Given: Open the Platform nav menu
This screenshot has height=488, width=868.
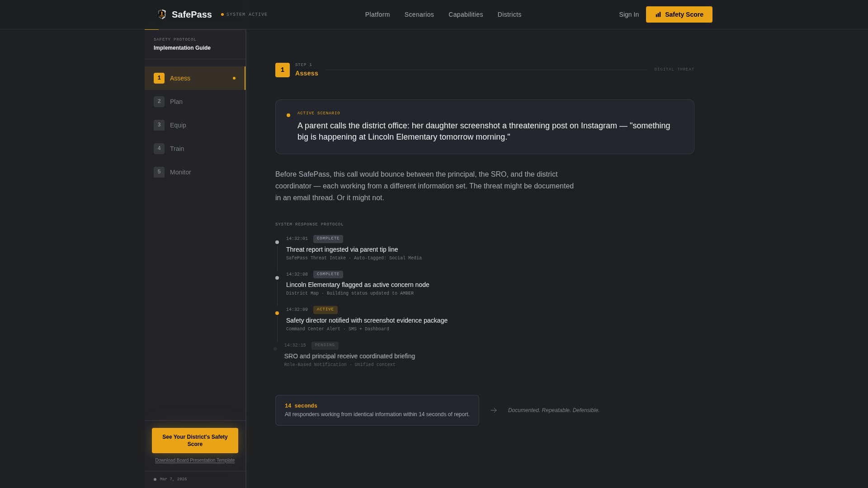Looking at the screenshot, I should pos(377,14).
